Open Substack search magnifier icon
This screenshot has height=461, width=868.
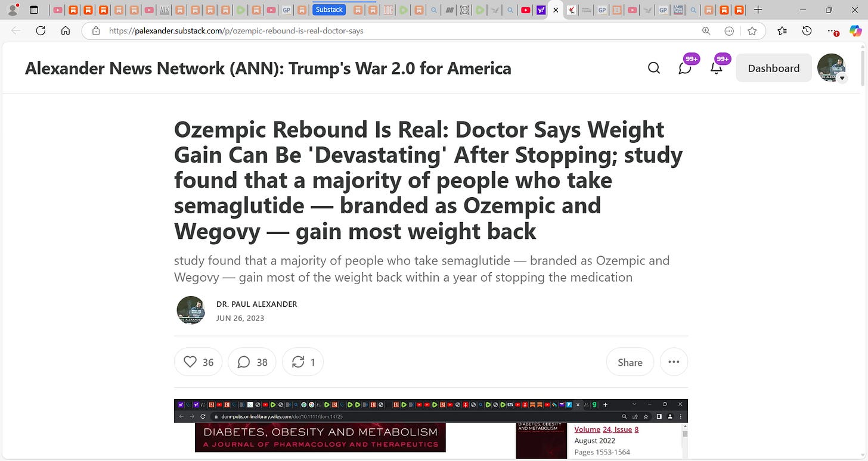click(x=654, y=68)
